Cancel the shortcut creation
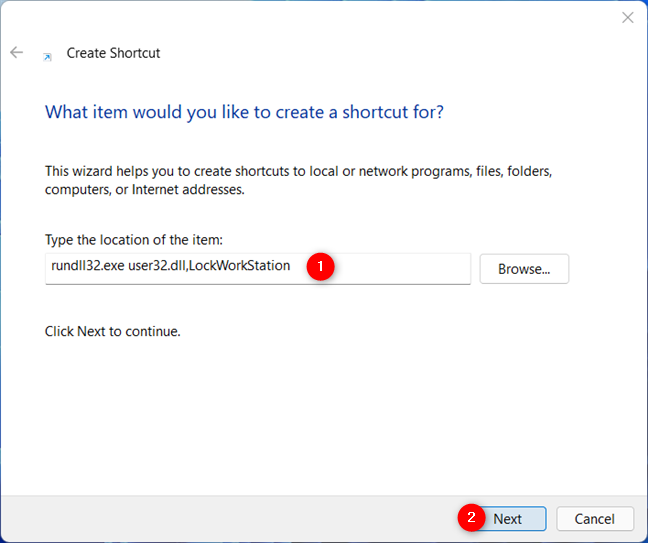 pyautogui.click(x=595, y=519)
